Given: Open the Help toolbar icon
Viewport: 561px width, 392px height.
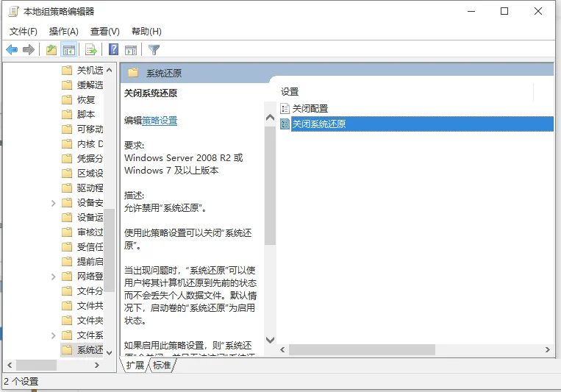Looking at the screenshot, I should click(x=113, y=49).
